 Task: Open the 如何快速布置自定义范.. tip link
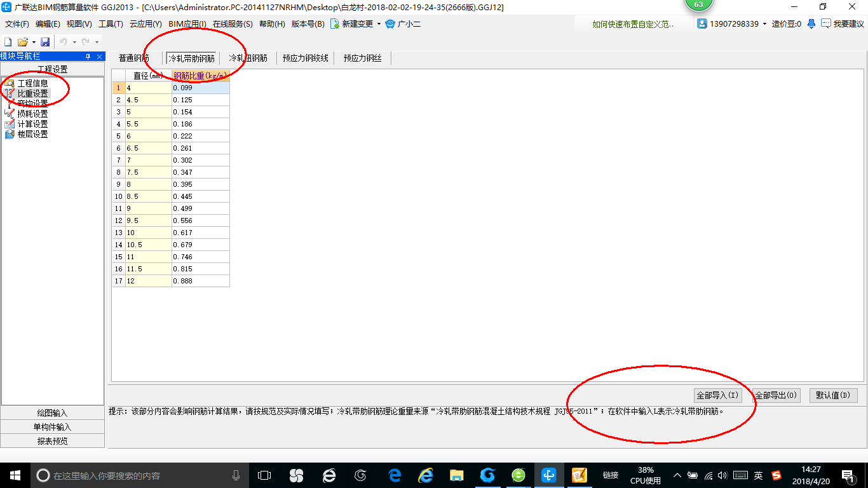point(633,24)
